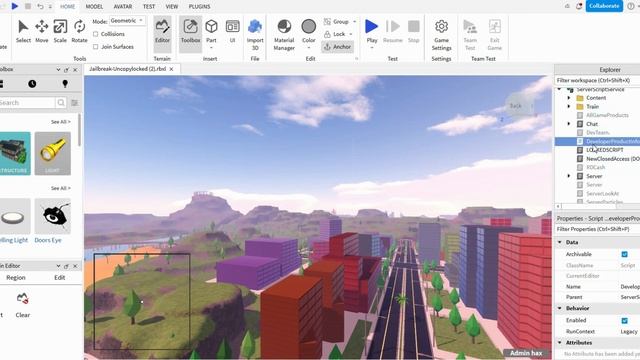Click the Collaborate button
640x360 pixels.
click(604, 6)
